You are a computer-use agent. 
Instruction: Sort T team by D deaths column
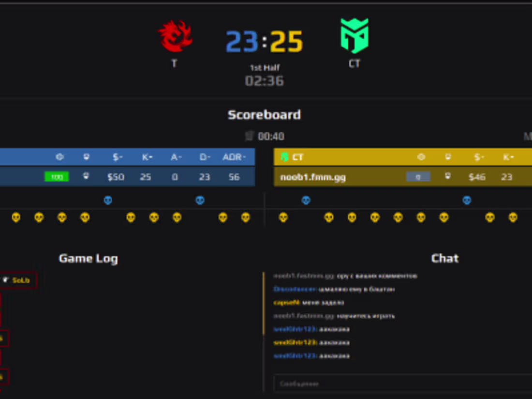point(205,157)
